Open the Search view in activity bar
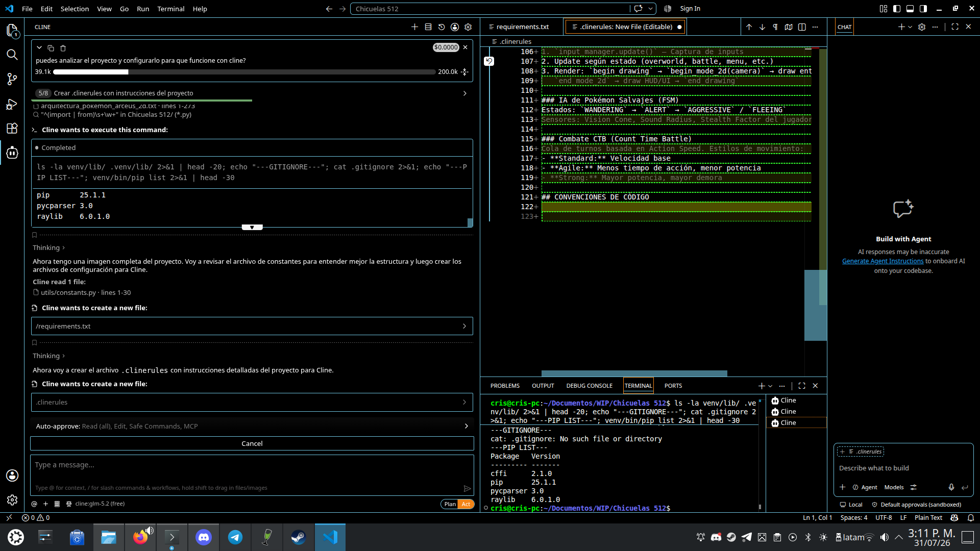 point(12,55)
